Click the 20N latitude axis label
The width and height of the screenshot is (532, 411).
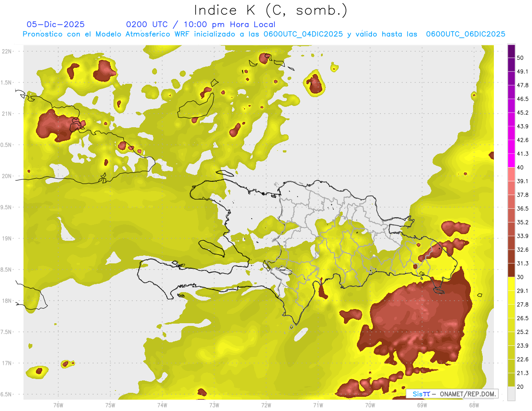(8, 176)
